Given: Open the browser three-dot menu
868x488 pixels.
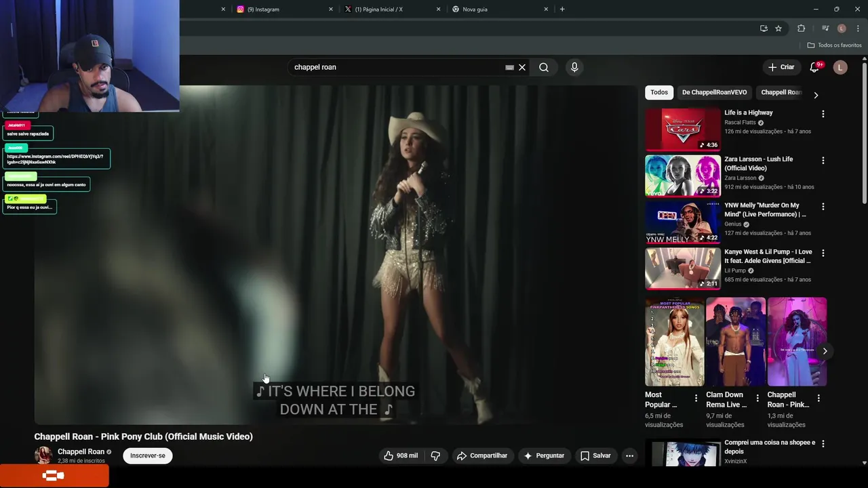Looking at the screenshot, I should pyautogui.click(x=859, y=28).
